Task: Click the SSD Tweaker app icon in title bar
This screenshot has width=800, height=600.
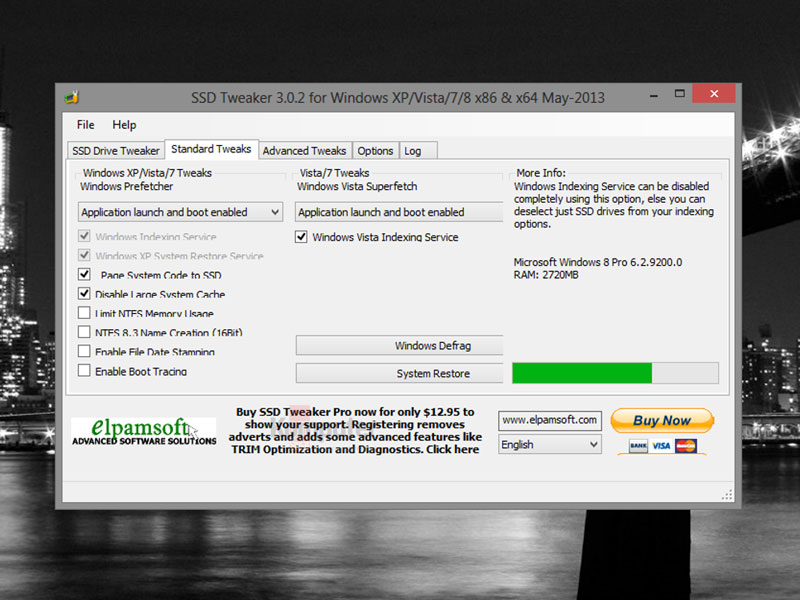Action: [71, 96]
